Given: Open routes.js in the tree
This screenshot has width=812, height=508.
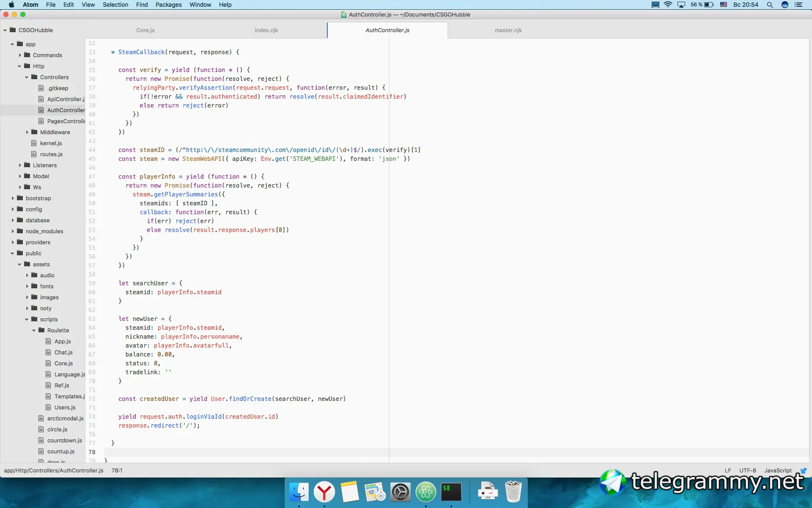Looking at the screenshot, I should [51, 154].
